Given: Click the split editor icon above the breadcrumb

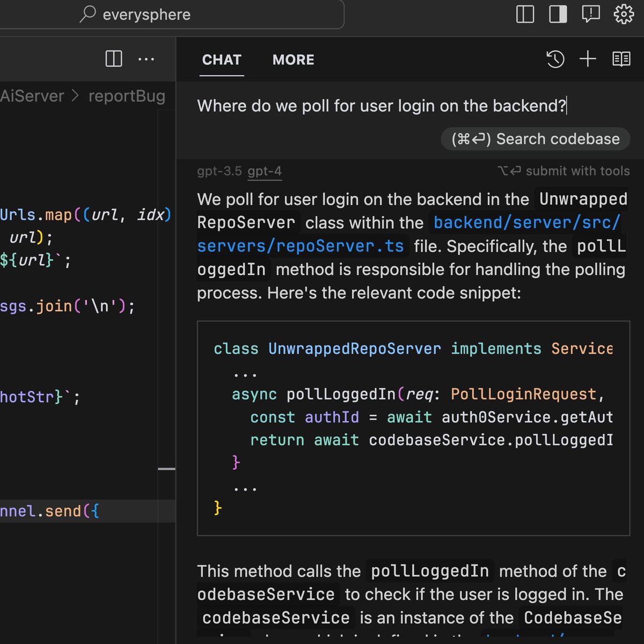Looking at the screenshot, I should pos(113,59).
